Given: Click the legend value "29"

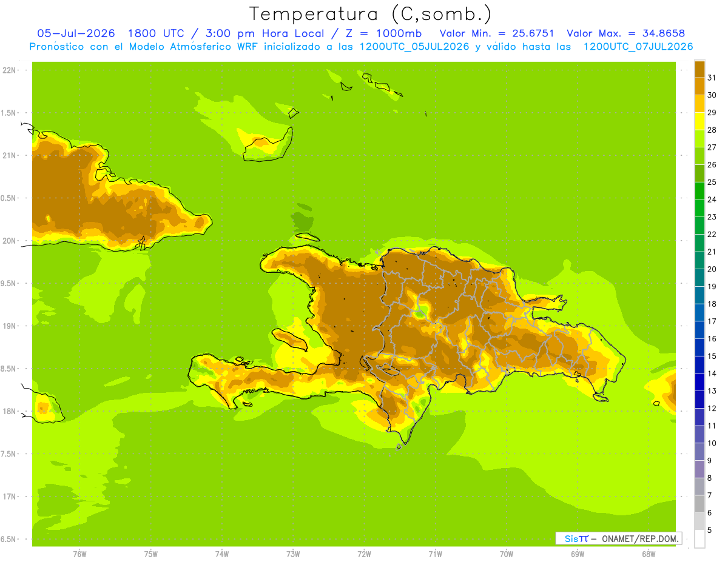Looking at the screenshot, I should pos(712,112).
